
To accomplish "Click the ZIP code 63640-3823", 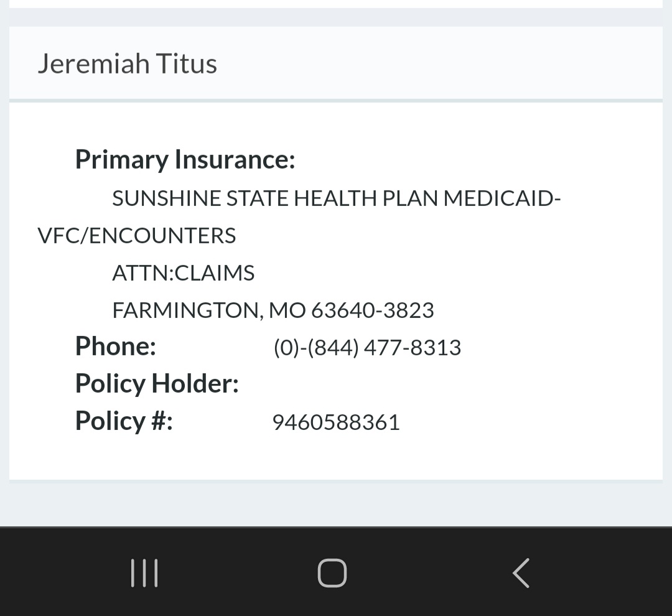I will [373, 310].
